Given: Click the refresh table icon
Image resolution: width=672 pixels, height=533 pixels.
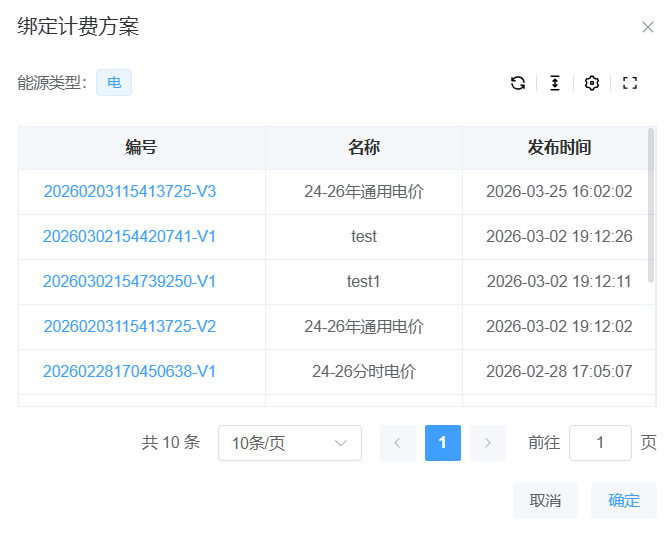Looking at the screenshot, I should pos(518,83).
